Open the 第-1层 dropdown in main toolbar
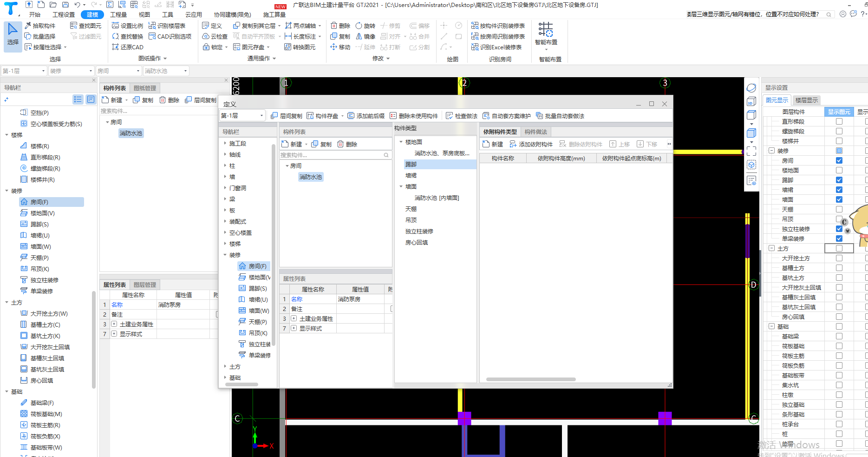 (24, 71)
